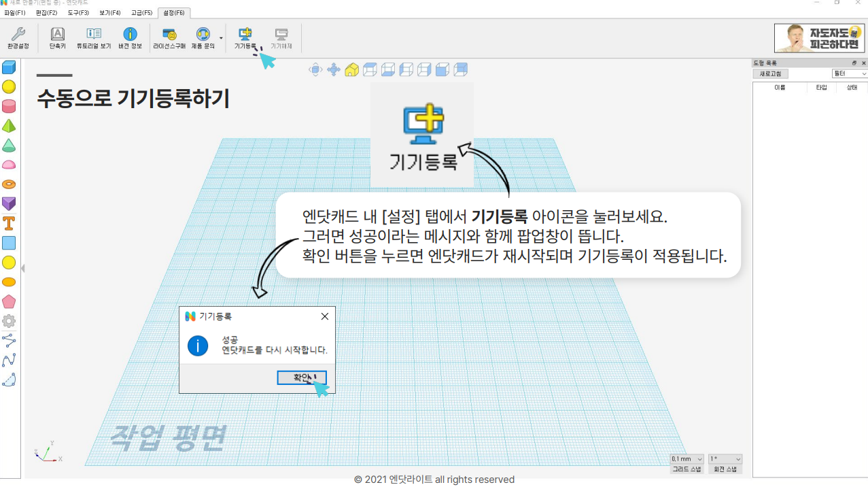The image size is (868, 487).
Task: Click 새로고침 refresh button
Action: pos(770,73)
